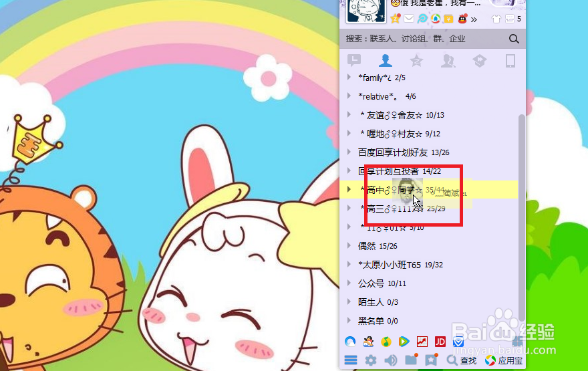Click the red QQ penguin icon
The image size is (588, 371).
click(x=462, y=18)
